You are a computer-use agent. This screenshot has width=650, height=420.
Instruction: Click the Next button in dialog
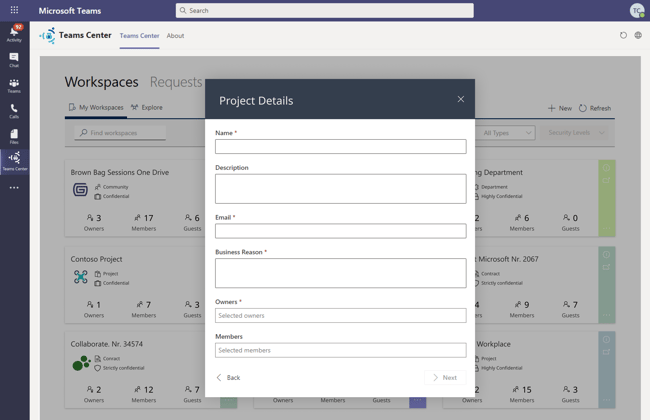[445, 377]
